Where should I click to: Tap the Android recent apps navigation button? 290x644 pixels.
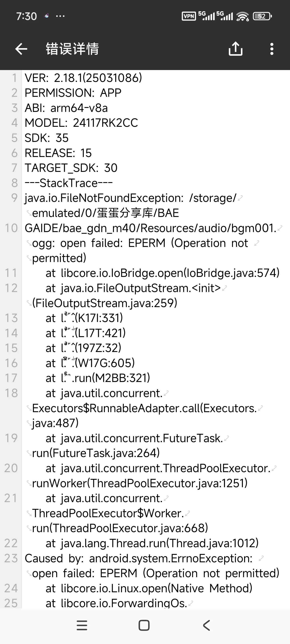tap(82, 625)
